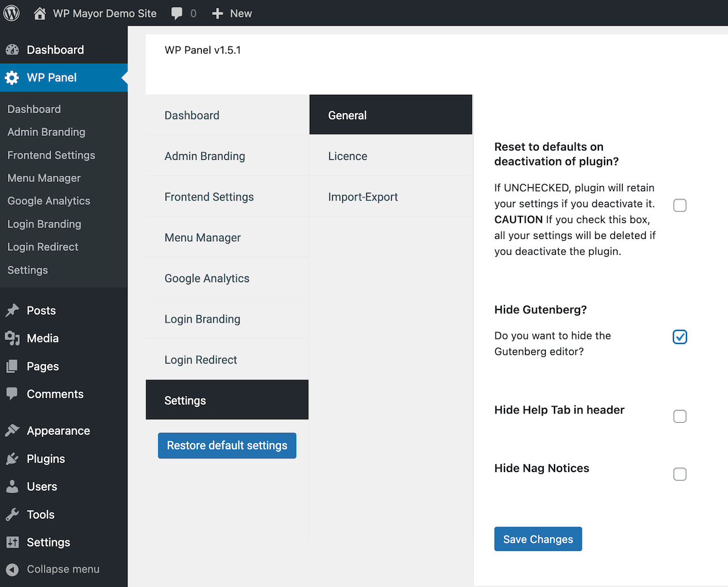Screen dimensions: 728x587
Task: Open WP Mayor Demo Site link
Action: [x=105, y=14]
